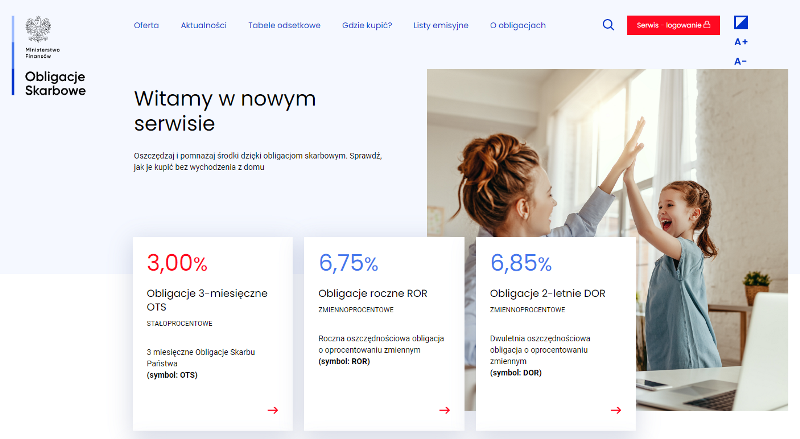Open the search magnifier icon
The image size is (800, 439).
608,25
